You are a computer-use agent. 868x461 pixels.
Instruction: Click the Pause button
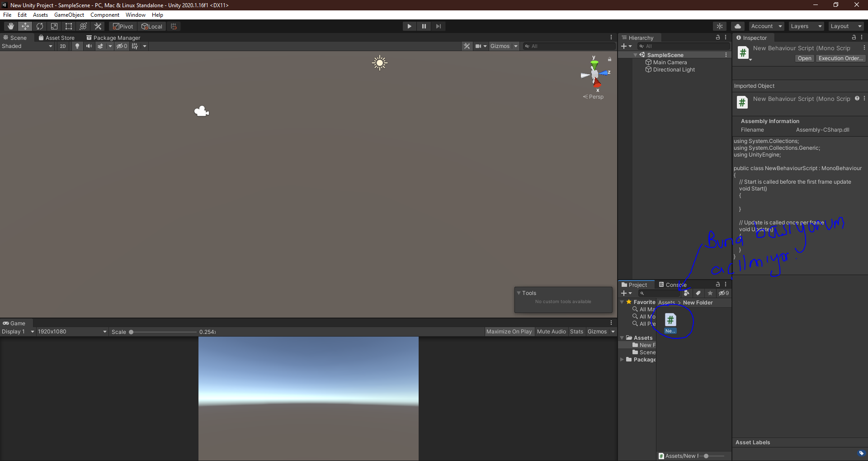click(x=424, y=26)
